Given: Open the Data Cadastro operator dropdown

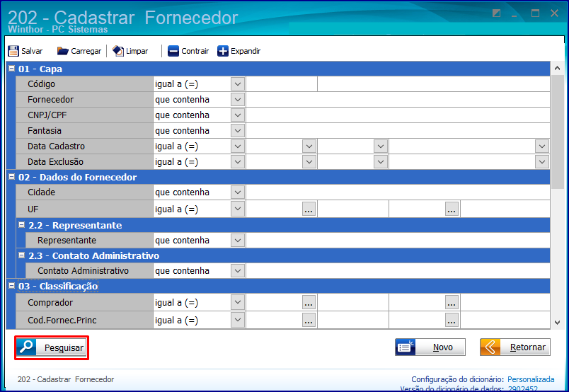Looking at the screenshot, I should click(238, 146).
